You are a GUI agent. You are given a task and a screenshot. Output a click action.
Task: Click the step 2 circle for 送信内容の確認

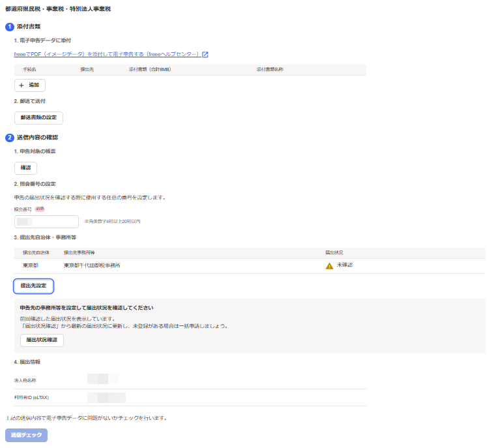9,138
